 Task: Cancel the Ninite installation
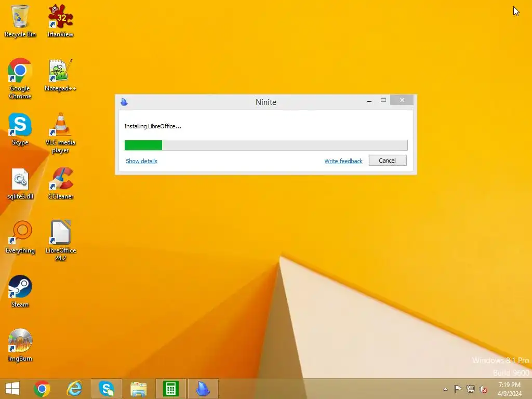[388, 161]
